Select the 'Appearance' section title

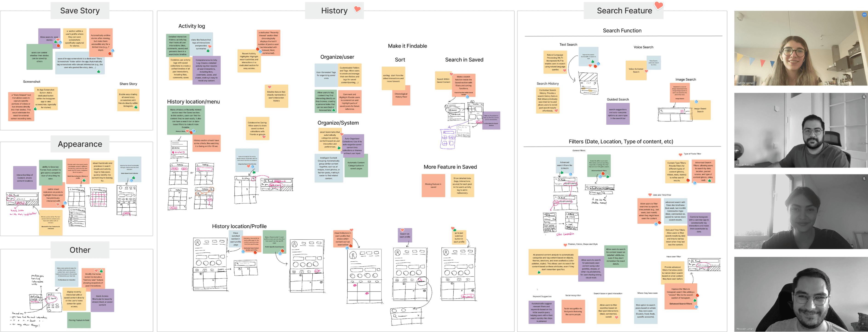click(80, 144)
